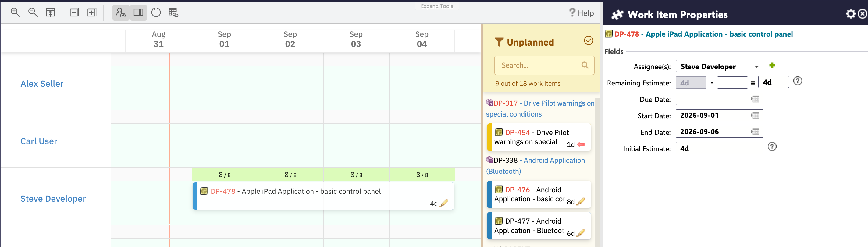
Task: Add assignee with green plus icon
Action: [772, 65]
